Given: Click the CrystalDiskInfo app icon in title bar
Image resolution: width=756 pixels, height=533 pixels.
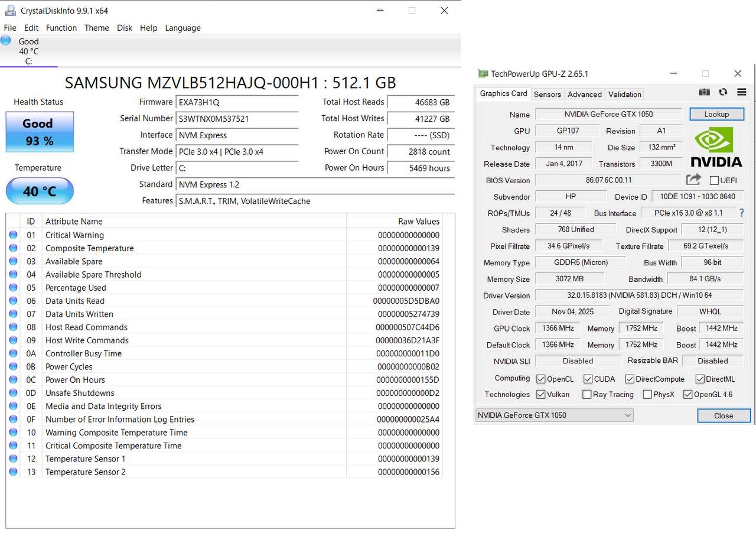Looking at the screenshot, I should click(x=10, y=10).
